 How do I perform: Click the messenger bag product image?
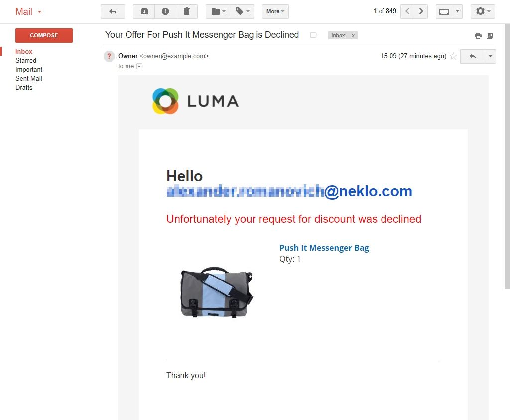click(x=217, y=292)
